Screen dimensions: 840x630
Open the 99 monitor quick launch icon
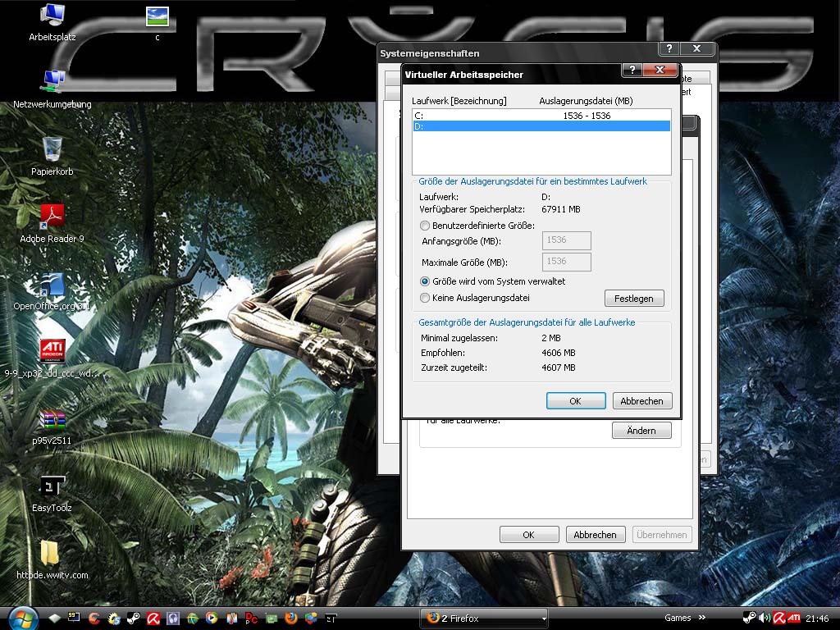tap(74, 618)
